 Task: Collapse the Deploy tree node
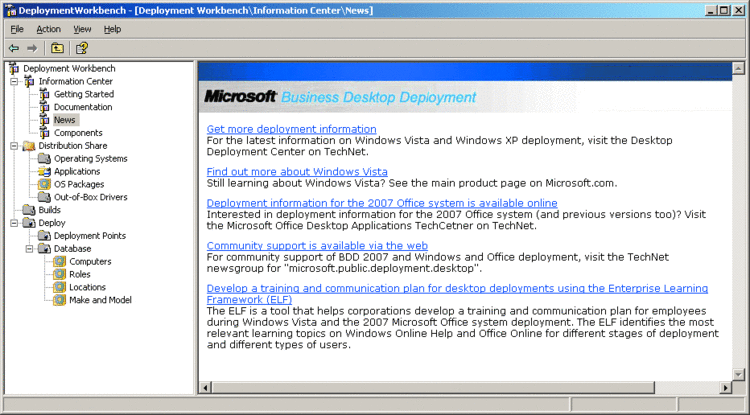point(14,223)
